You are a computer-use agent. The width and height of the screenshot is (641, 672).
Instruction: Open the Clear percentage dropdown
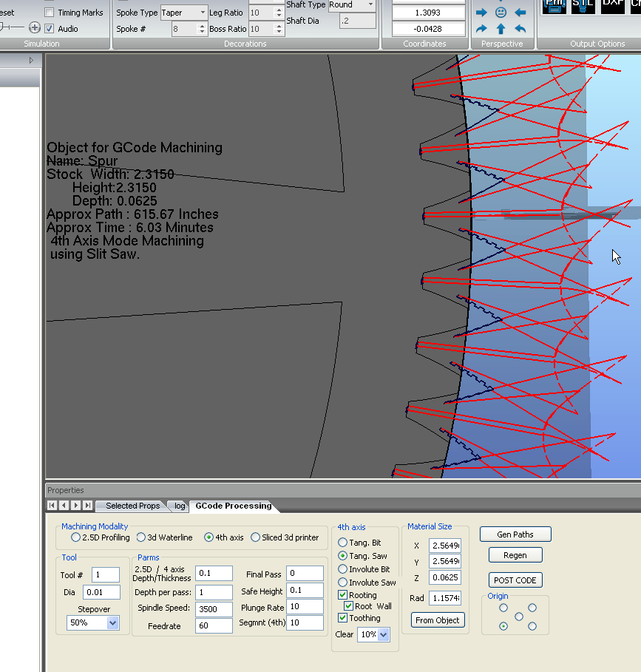pyautogui.click(x=383, y=634)
